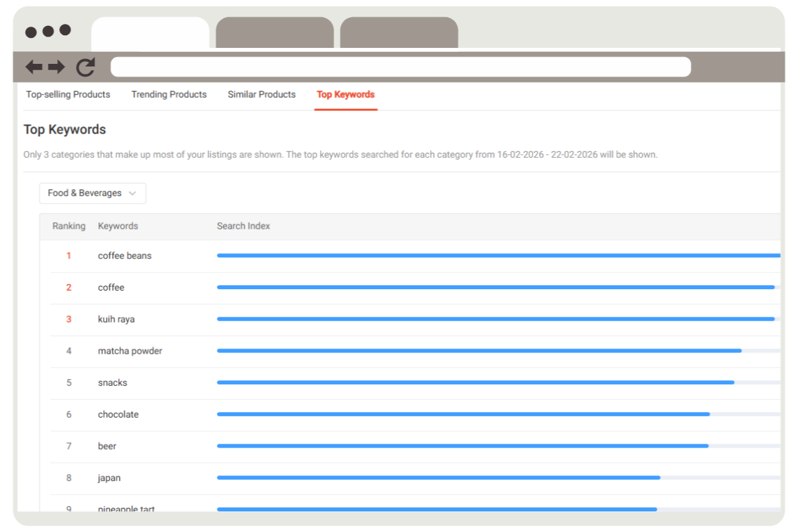Click the search index bar for beer

[x=462, y=446]
